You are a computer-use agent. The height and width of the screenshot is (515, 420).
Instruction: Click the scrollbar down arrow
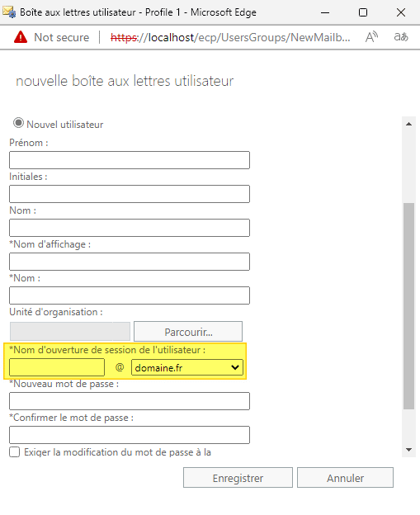click(x=408, y=450)
